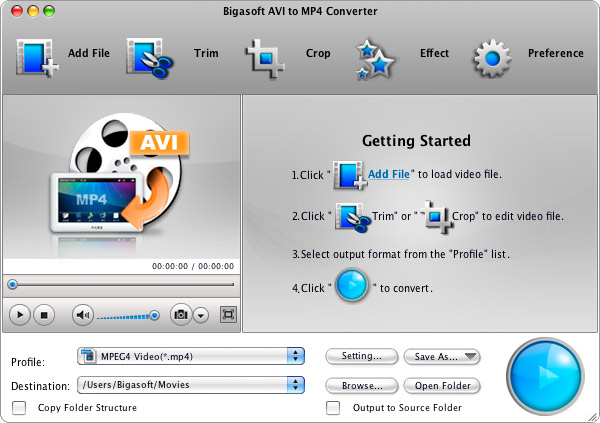Click the Open Folder button
Screen dimensions: 600x423
coord(442,385)
